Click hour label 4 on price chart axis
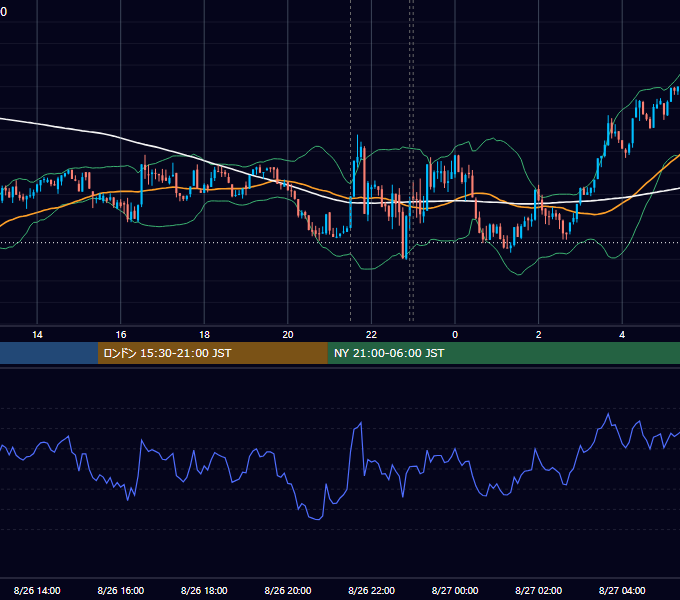Viewport: 680px width, 600px height. click(622, 335)
